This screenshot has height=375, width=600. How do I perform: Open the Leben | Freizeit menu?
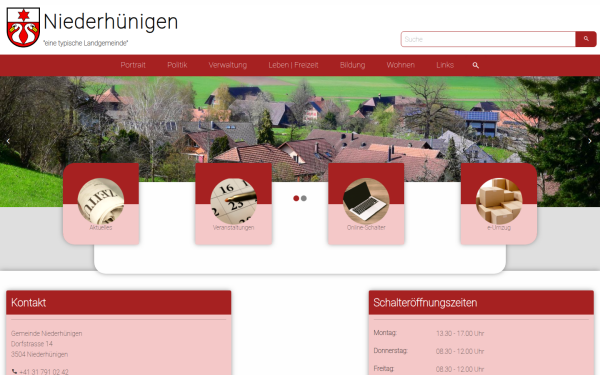click(293, 65)
